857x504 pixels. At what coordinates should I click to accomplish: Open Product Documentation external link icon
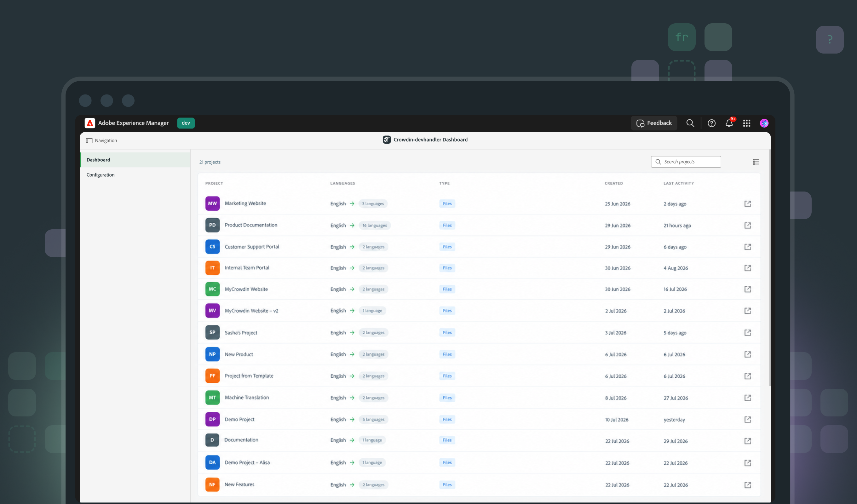click(x=747, y=226)
